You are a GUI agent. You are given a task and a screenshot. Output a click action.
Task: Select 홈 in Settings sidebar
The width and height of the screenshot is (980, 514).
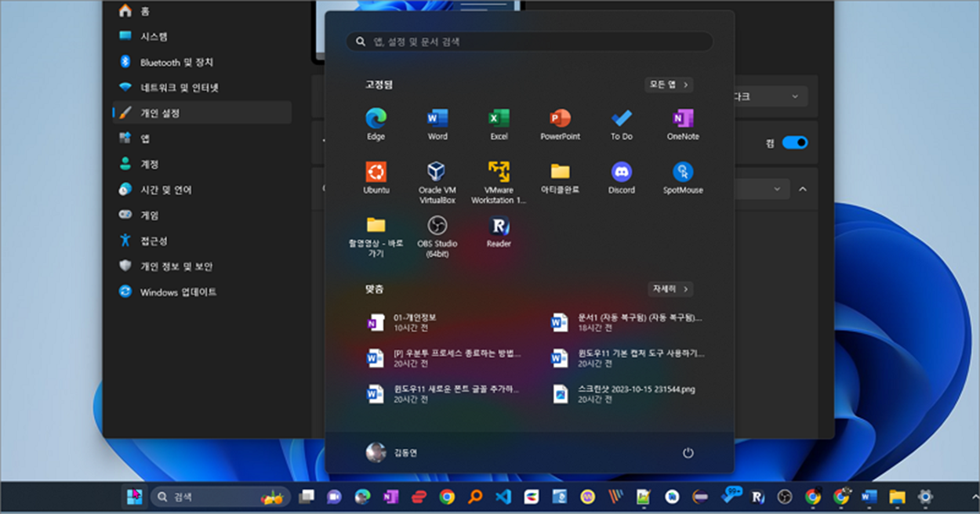(x=202, y=11)
